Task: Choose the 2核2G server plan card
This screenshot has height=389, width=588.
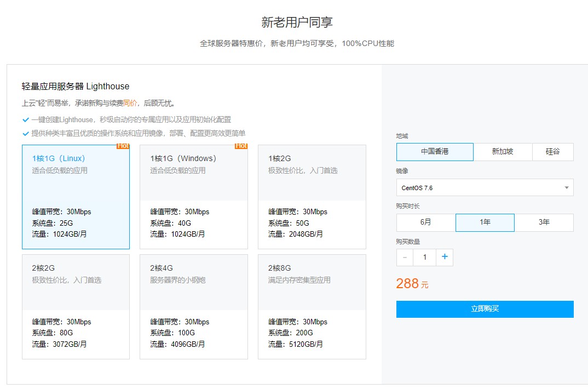Action: tap(76, 307)
